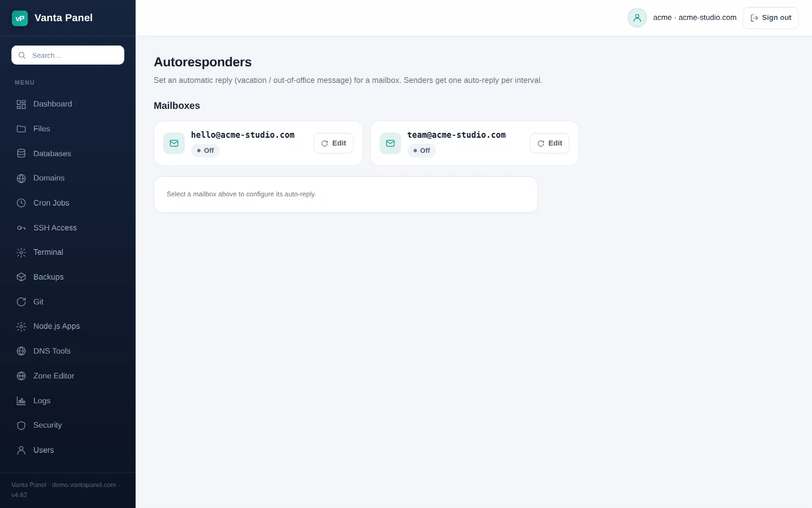Click the Domains globe icon

tap(21, 178)
